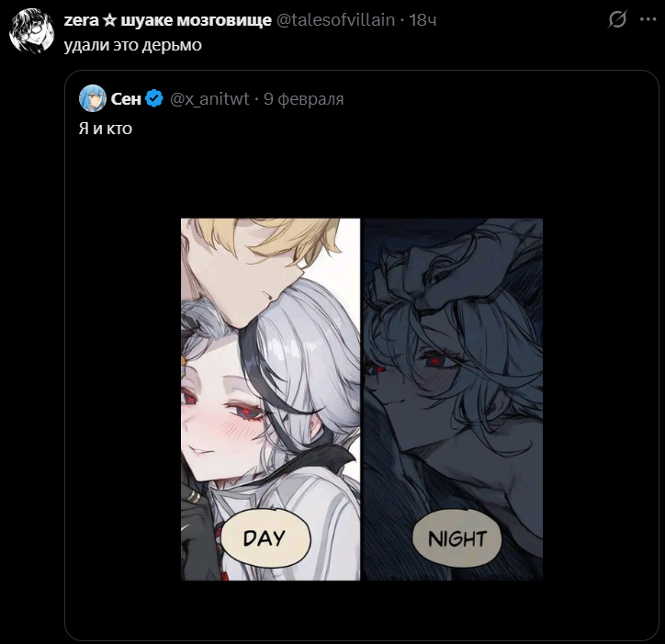Click the glowing red eye in NIGHT panel
This screenshot has height=644, width=665.
pyautogui.click(x=436, y=361)
